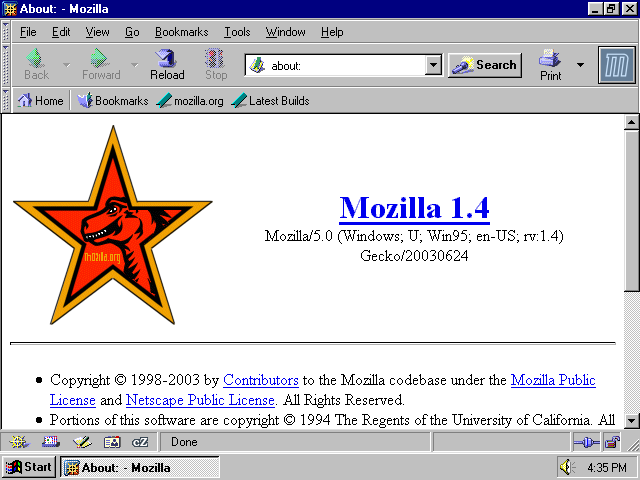Launch Composer from the status bar
The image size is (640, 480).
81,442
